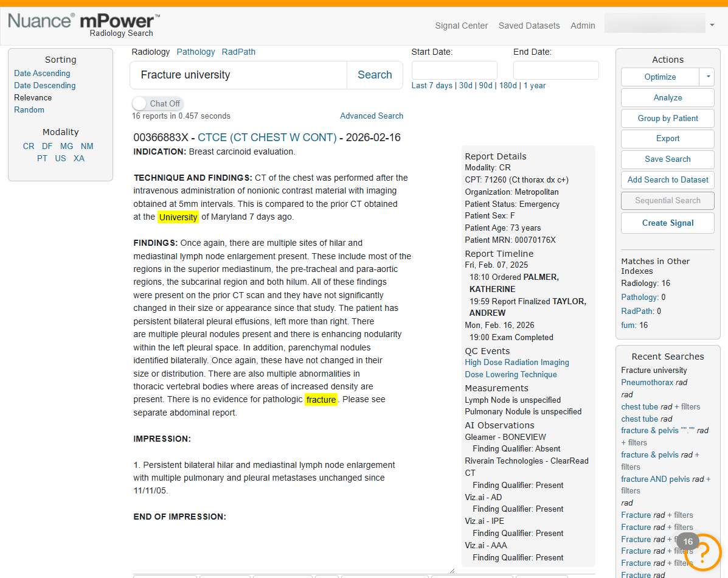Click the Sequential Search button
Image resolution: width=728 pixels, height=578 pixels.
(668, 200)
